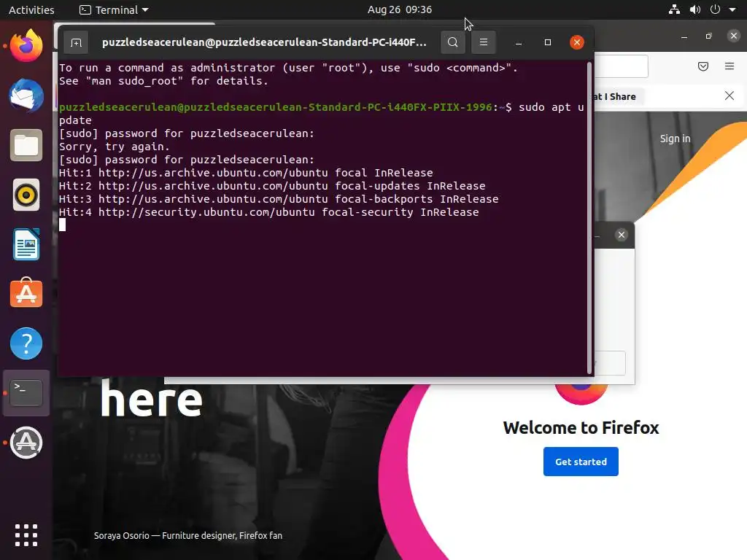Image resolution: width=747 pixels, height=560 pixels.
Task: Click the Pocket icon in Firefox
Action: (703, 66)
